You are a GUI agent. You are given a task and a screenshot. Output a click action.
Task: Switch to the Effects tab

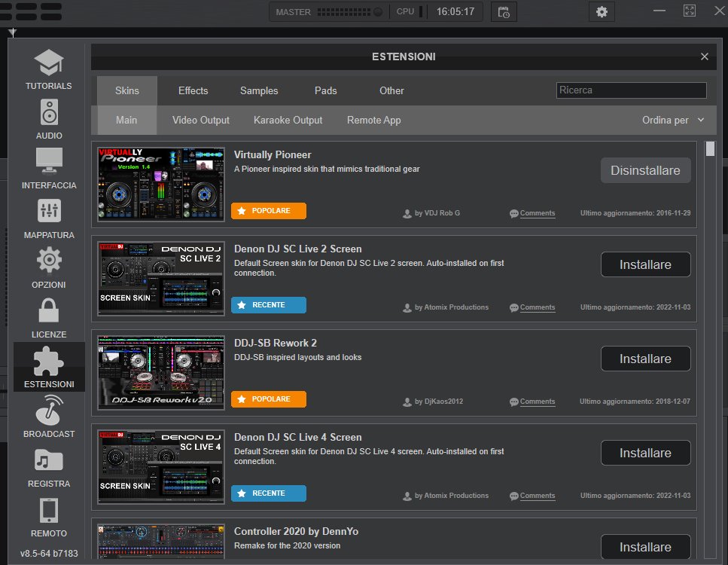click(193, 90)
